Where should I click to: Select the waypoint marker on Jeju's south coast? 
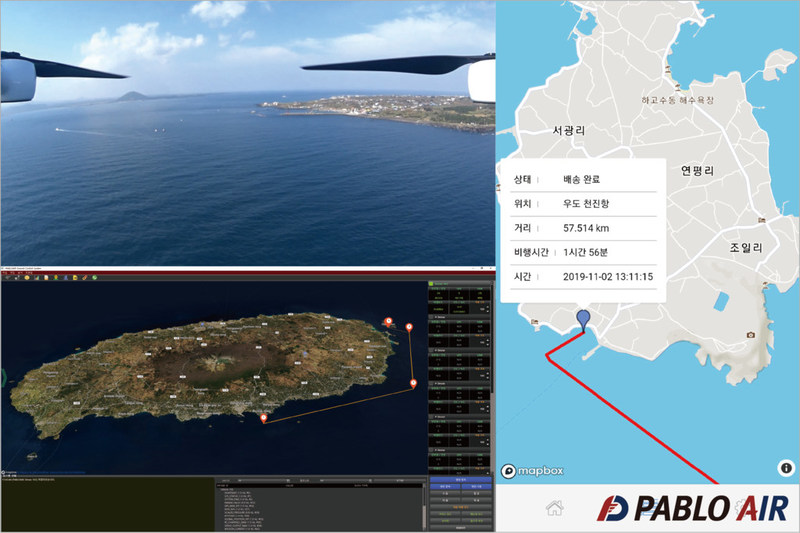click(x=264, y=418)
